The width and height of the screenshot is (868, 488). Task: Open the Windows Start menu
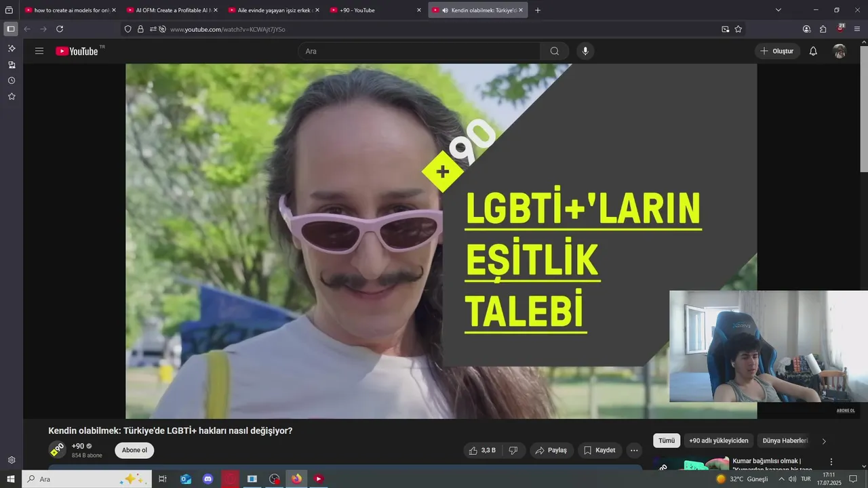[x=11, y=479]
